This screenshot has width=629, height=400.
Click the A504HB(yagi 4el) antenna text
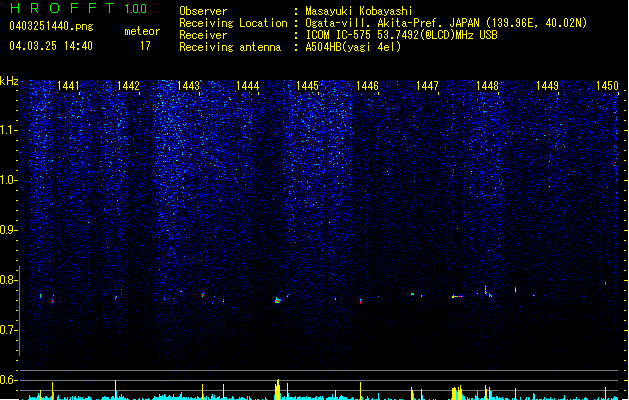[353, 47]
